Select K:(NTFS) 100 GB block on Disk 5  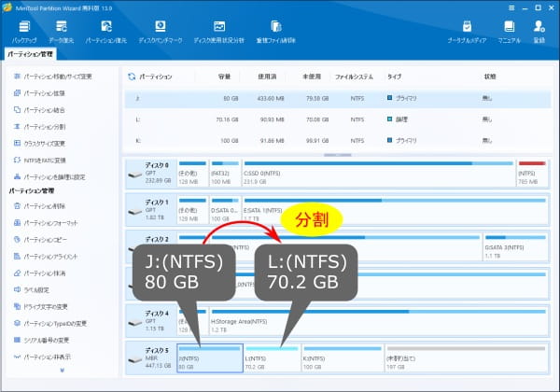click(x=343, y=358)
